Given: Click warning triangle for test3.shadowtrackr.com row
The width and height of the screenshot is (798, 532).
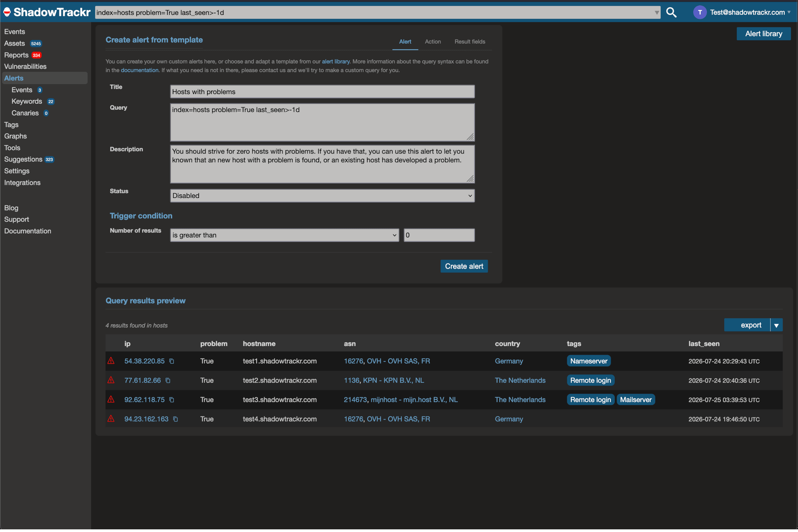Looking at the screenshot, I should [x=111, y=399].
